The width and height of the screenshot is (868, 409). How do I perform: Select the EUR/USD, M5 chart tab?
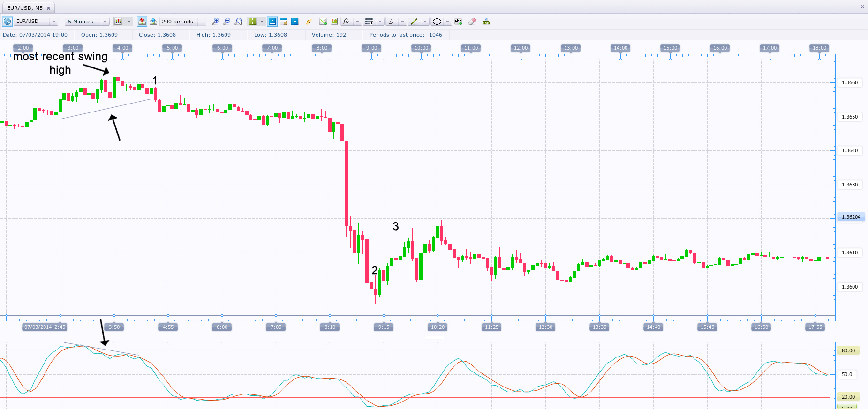(25, 8)
